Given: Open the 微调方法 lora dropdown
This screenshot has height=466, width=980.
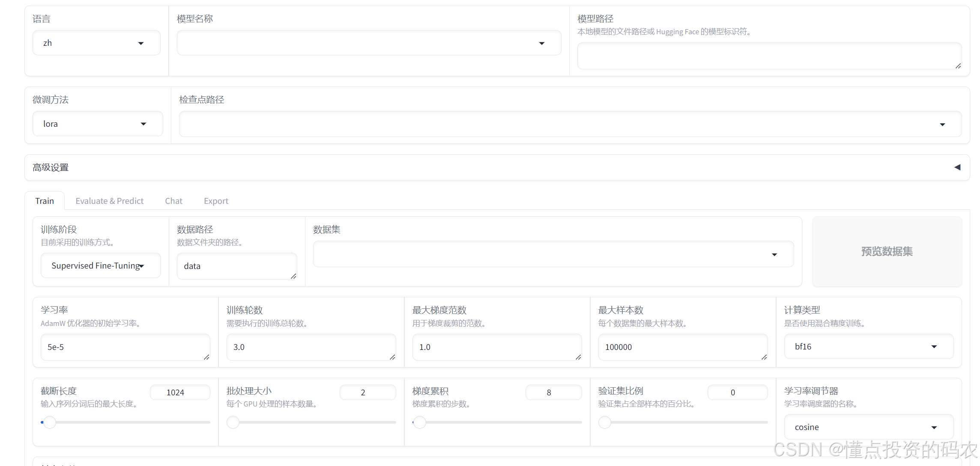Looking at the screenshot, I should coord(97,124).
